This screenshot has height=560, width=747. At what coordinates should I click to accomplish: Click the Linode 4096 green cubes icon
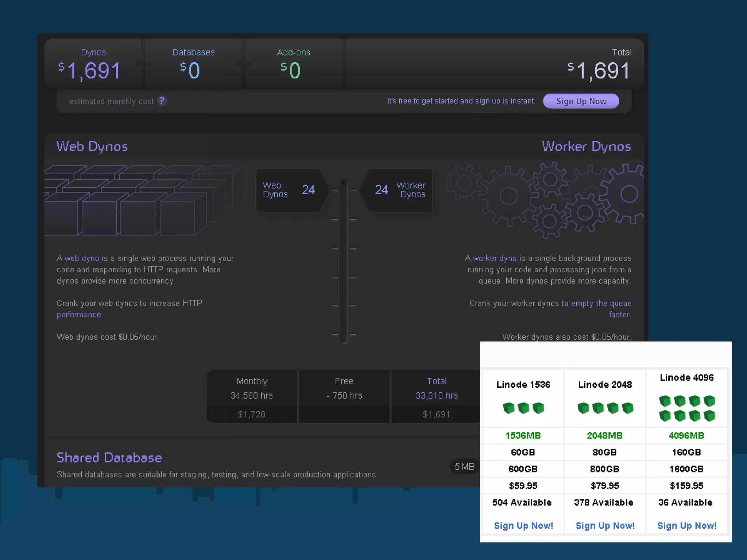686,408
